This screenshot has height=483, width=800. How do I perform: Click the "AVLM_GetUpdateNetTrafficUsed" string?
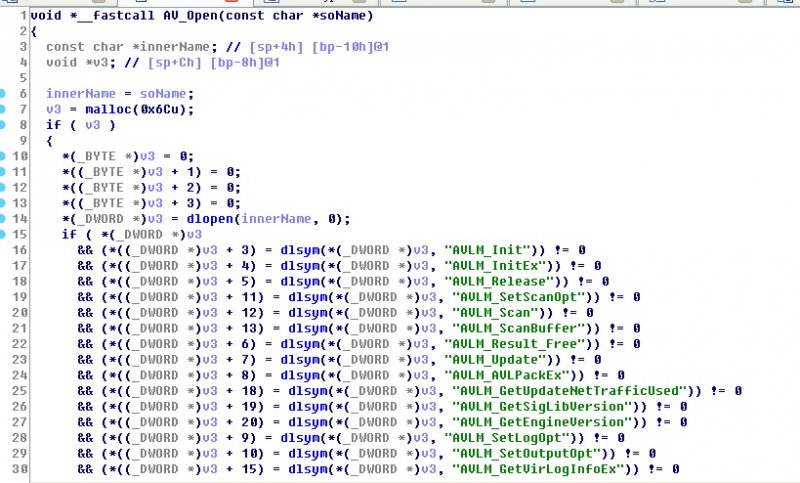point(570,391)
